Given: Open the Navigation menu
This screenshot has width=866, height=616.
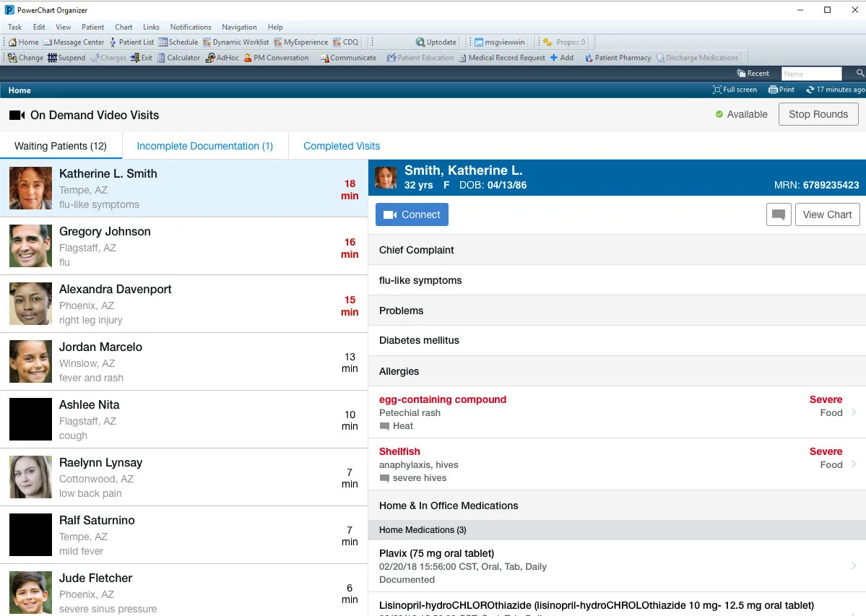Looking at the screenshot, I should [x=239, y=27].
